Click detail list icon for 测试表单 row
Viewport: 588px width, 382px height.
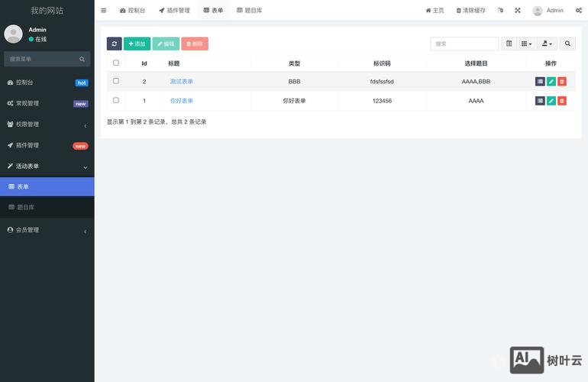pyautogui.click(x=540, y=82)
